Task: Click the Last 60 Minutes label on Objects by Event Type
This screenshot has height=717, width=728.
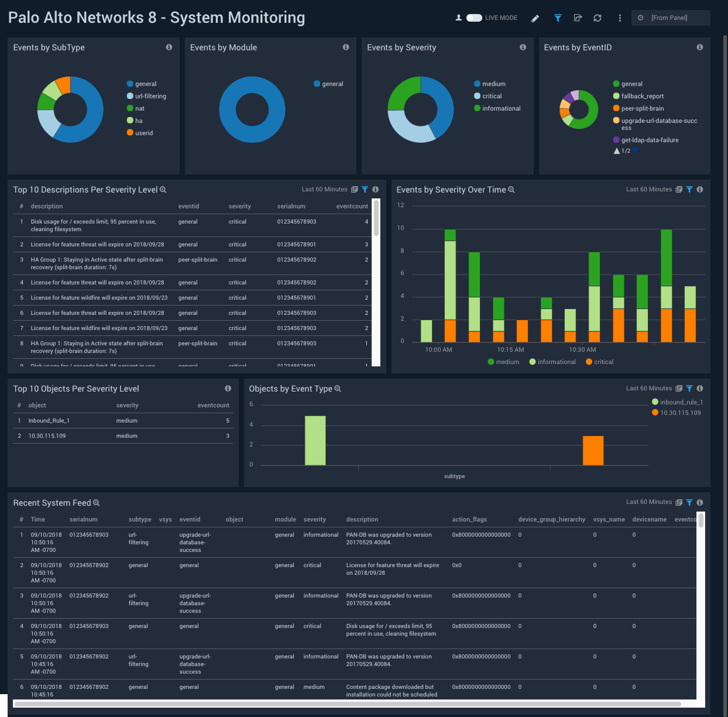Action: 649,388
